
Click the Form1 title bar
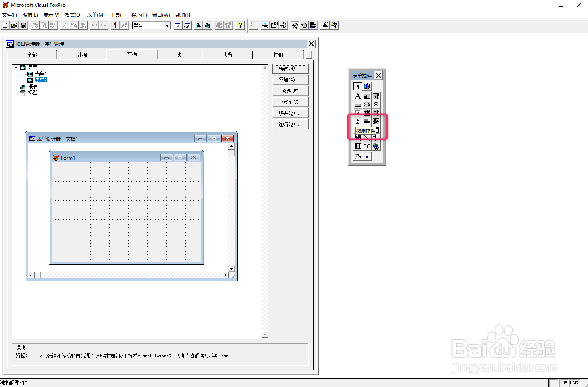126,158
